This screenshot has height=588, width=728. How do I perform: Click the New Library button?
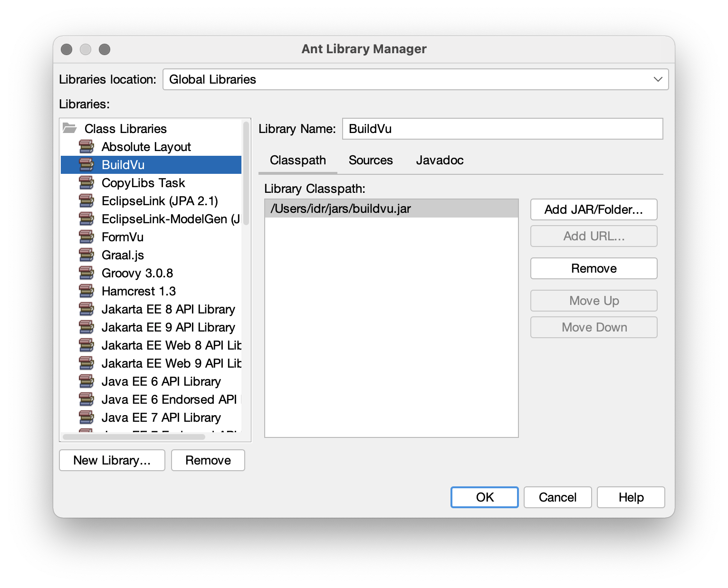[x=112, y=460]
